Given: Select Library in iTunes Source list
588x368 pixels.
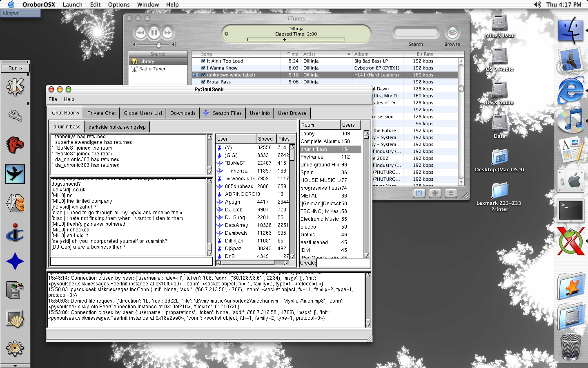Looking at the screenshot, I should click(158, 61).
